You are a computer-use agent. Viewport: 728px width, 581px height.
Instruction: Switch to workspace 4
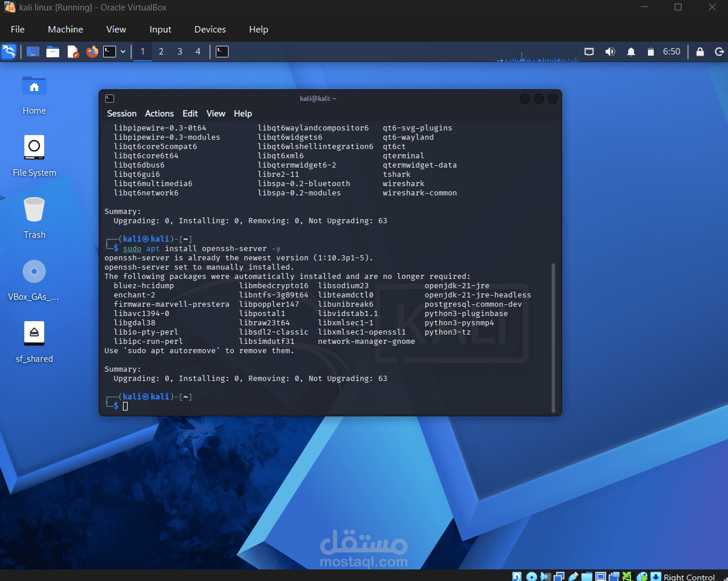tap(198, 52)
